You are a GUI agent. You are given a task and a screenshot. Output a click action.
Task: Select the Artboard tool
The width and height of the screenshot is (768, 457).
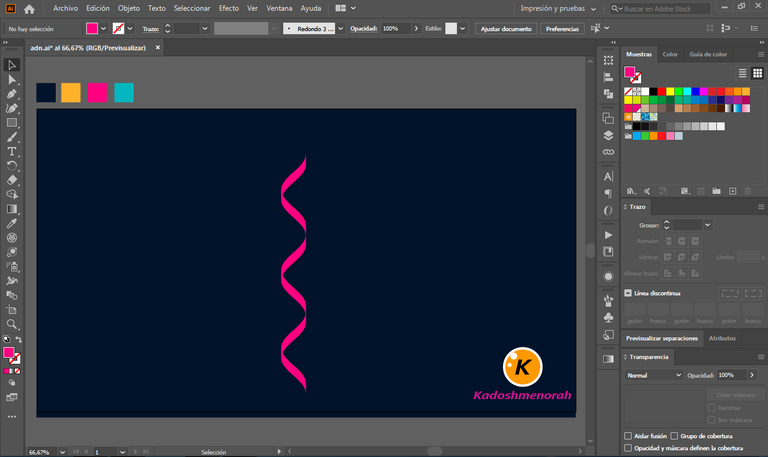tap(12, 310)
